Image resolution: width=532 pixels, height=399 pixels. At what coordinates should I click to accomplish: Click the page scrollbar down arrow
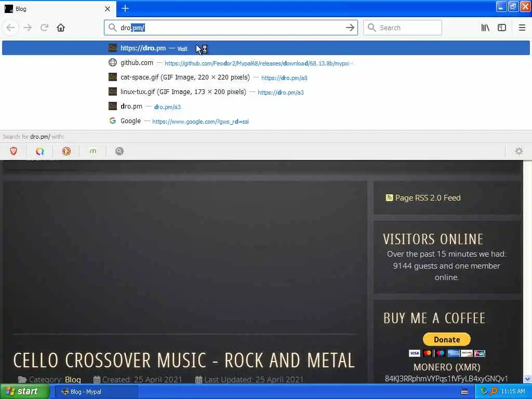527,379
